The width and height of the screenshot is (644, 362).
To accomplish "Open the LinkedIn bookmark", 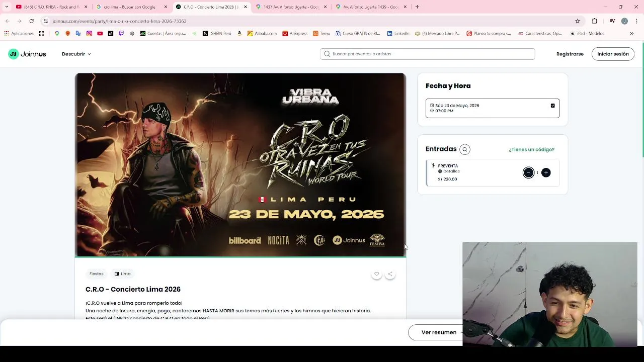I will [x=398, y=34].
